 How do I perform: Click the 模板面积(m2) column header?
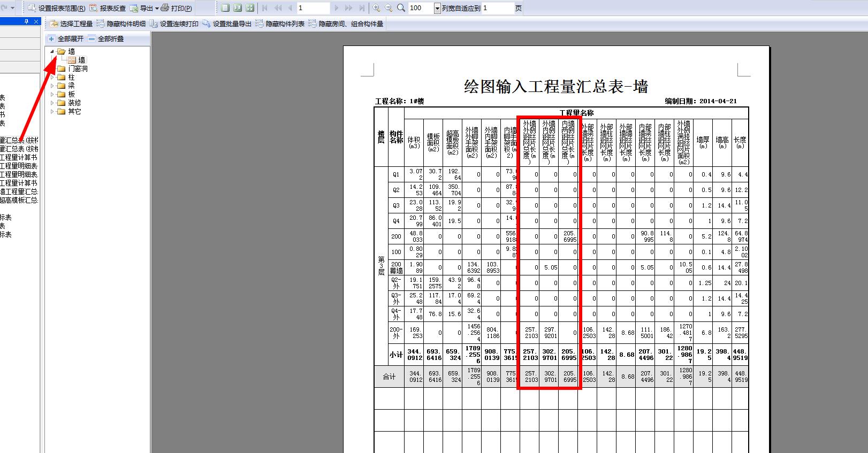point(433,142)
